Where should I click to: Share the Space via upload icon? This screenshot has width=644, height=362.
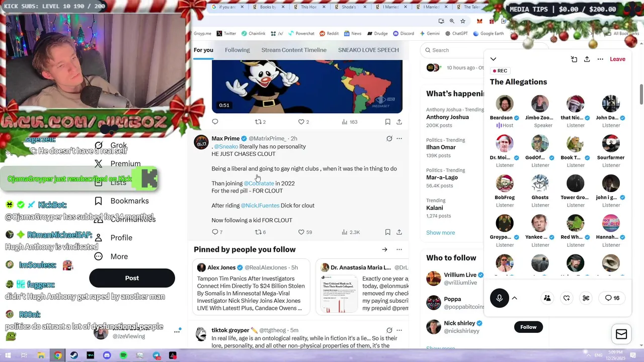click(x=587, y=59)
